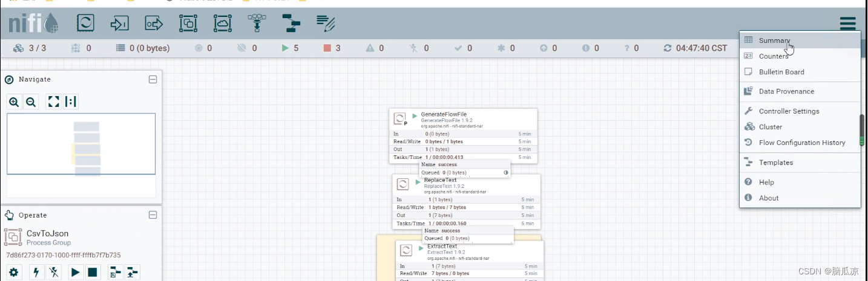
Task: Click locally modified and stale exclamation indicator
Action: (x=590, y=48)
